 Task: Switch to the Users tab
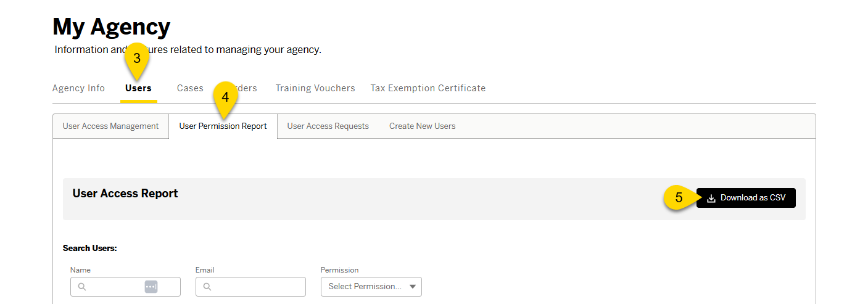point(138,88)
